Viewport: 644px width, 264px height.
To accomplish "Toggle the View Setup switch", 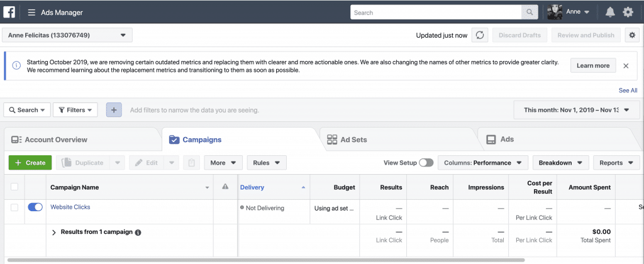I will click(426, 163).
